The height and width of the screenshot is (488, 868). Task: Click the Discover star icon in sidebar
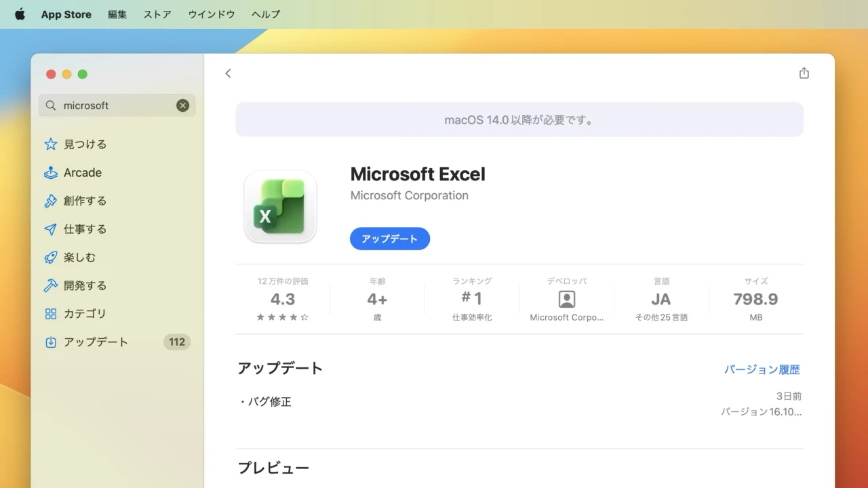50,144
